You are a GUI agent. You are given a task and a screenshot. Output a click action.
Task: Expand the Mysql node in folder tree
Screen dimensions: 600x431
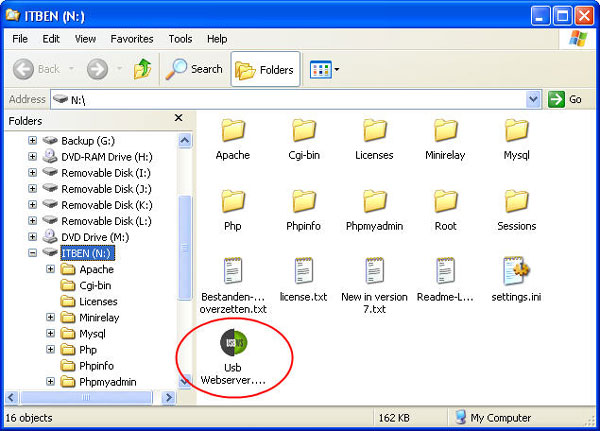(51, 333)
